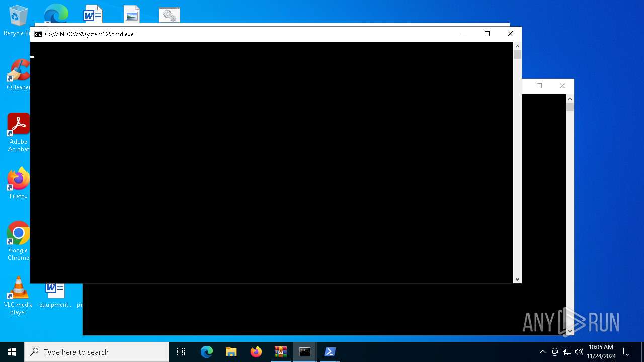Open VLC media player desktop shortcut
Screen dimensions: 644x362
pyautogui.click(x=18, y=296)
